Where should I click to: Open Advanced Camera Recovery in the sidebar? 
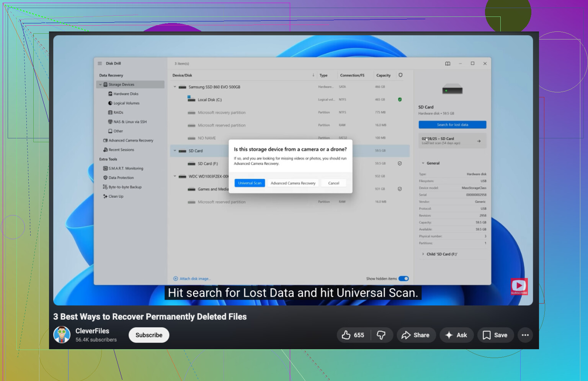pos(128,141)
